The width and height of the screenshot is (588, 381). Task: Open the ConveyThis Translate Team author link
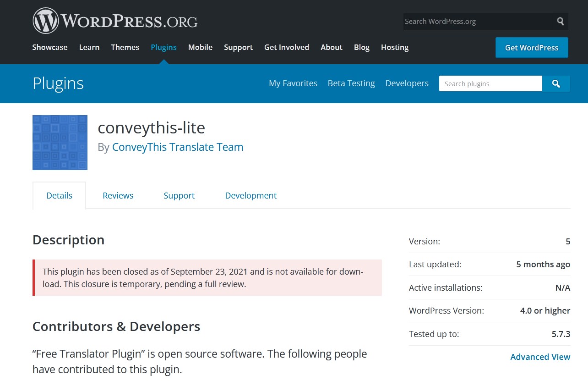tap(178, 147)
